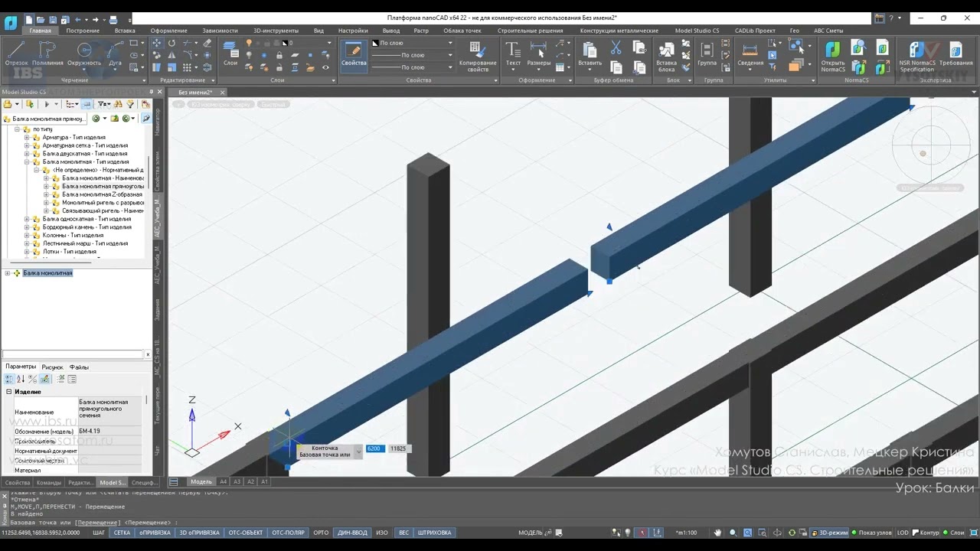Switch to the Рисунок tab
The width and height of the screenshot is (980, 551).
point(53,367)
